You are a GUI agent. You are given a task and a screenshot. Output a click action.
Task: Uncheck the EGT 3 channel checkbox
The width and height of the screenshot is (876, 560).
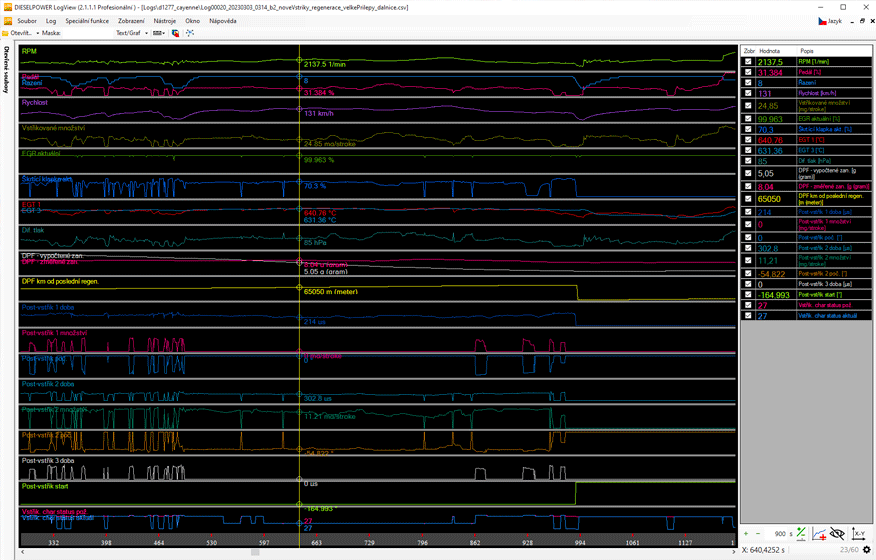(x=748, y=150)
